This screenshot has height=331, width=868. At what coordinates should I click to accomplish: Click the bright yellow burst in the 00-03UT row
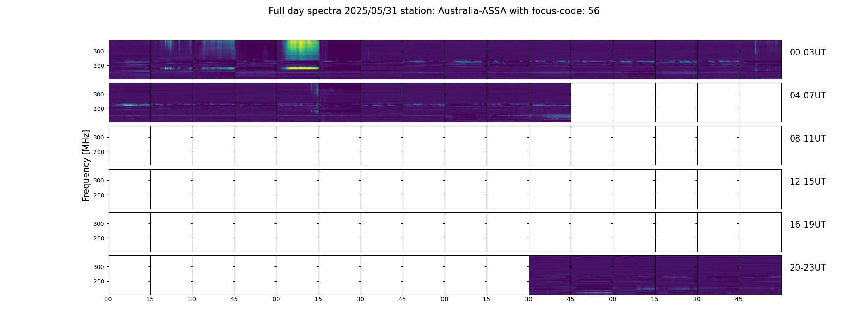(298, 59)
